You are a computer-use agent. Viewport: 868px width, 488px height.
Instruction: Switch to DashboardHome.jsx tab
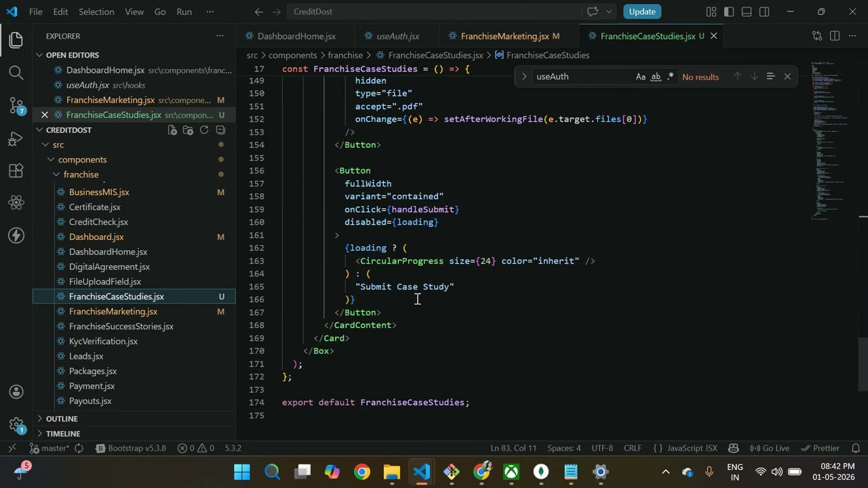(296, 36)
